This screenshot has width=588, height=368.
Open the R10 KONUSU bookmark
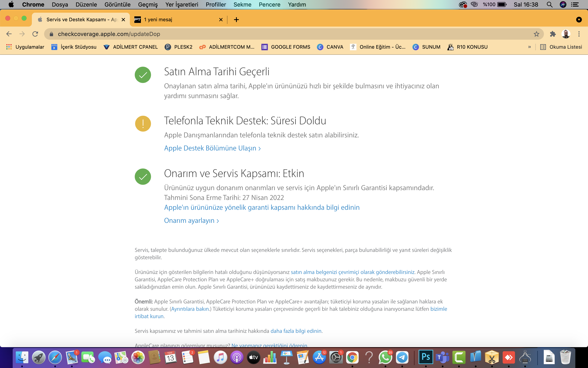pyautogui.click(x=468, y=47)
